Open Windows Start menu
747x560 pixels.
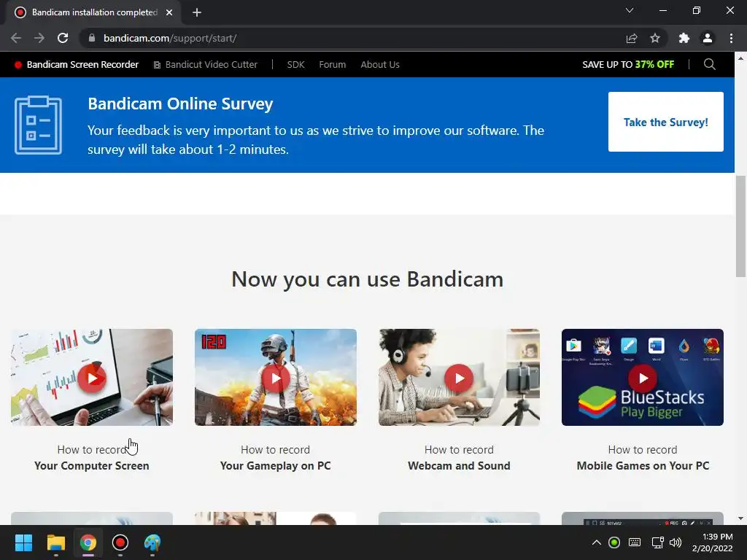point(23,542)
